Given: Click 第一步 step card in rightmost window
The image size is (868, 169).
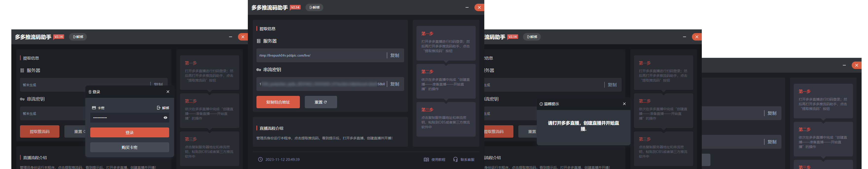Looking at the screenshot, I should tap(823, 101).
